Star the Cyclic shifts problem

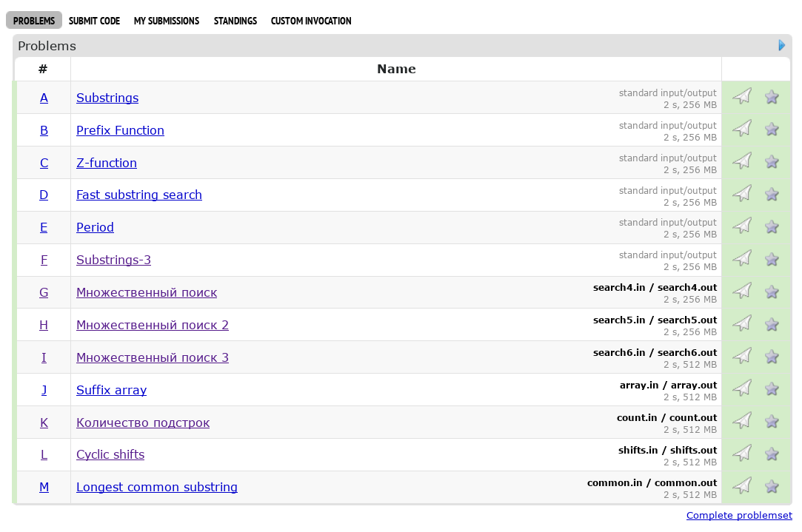pyautogui.click(x=772, y=454)
